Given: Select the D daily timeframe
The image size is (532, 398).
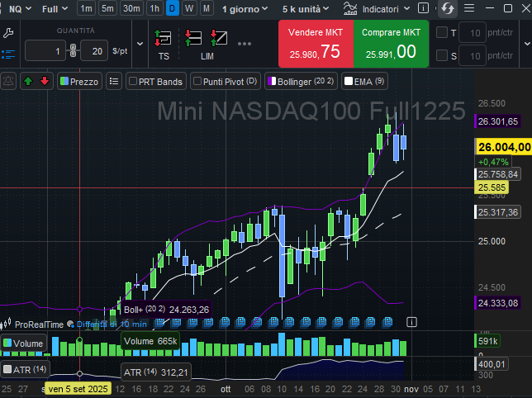Looking at the screenshot, I should pyautogui.click(x=173, y=8).
